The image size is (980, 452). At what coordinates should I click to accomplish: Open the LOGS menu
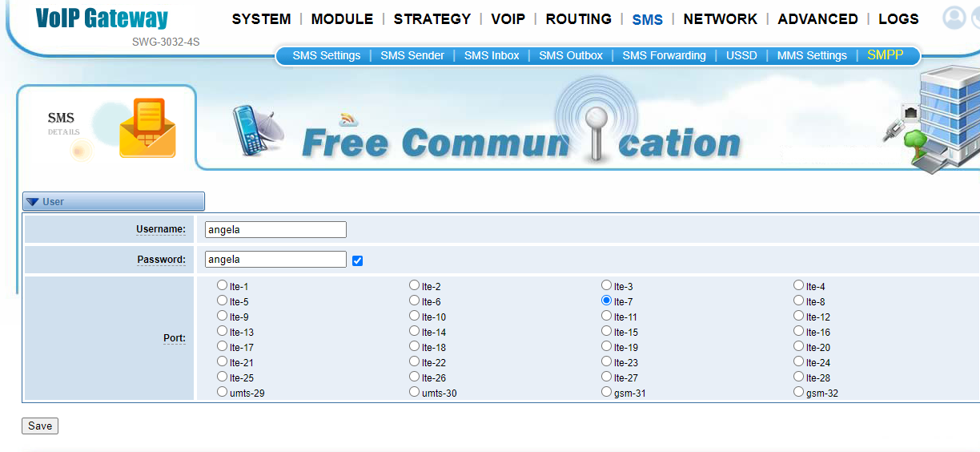click(898, 18)
